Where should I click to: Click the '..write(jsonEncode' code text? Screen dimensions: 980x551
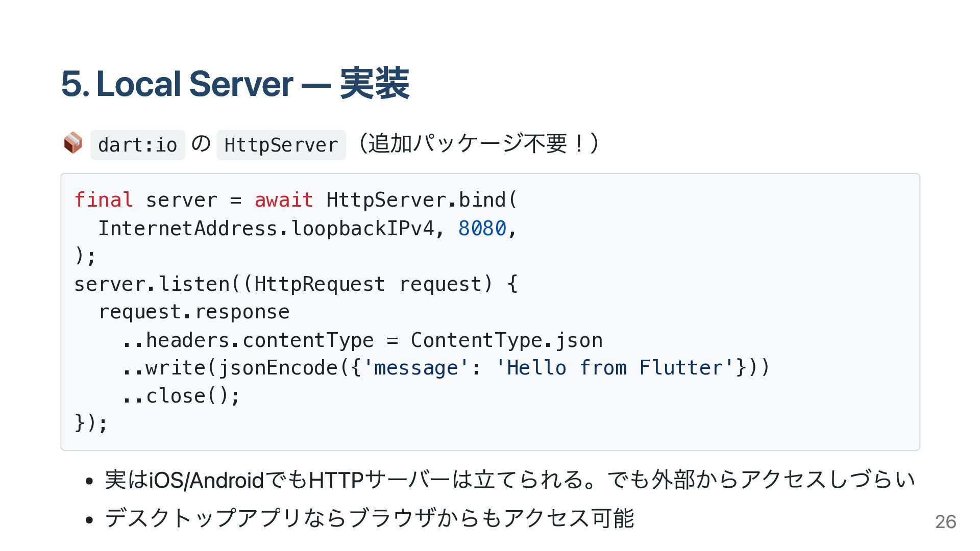click(230, 368)
